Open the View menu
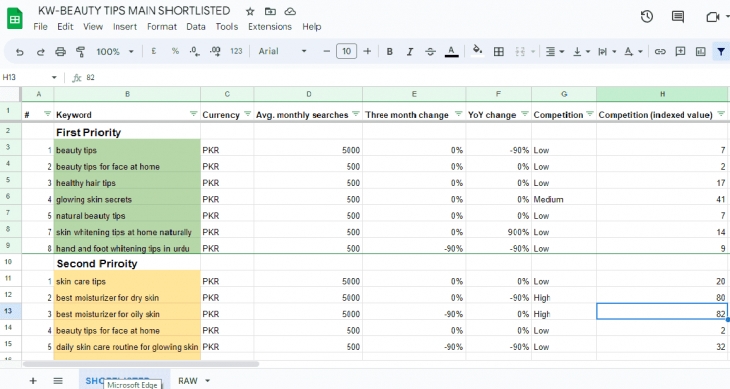 93,27
